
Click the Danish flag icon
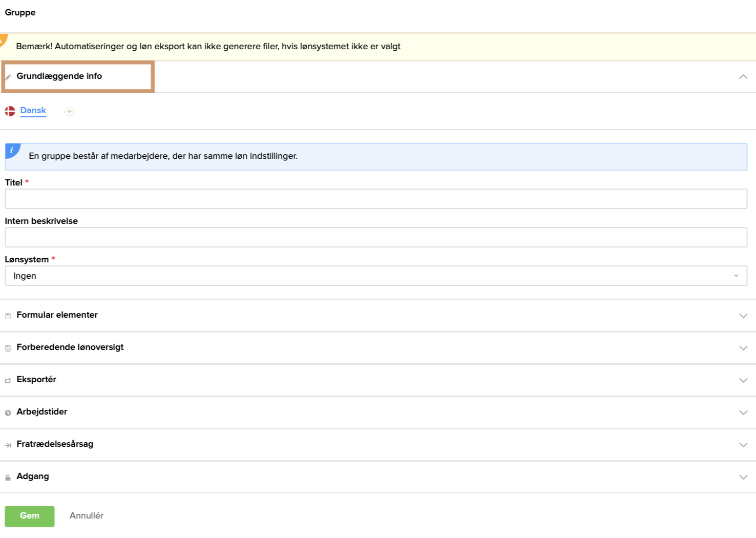[x=10, y=111]
